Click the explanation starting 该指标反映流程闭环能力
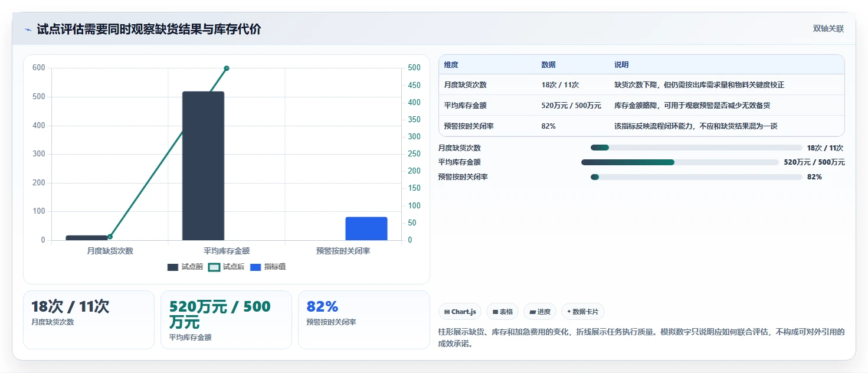Viewport: 868px width, 373px height. [x=696, y=126]
